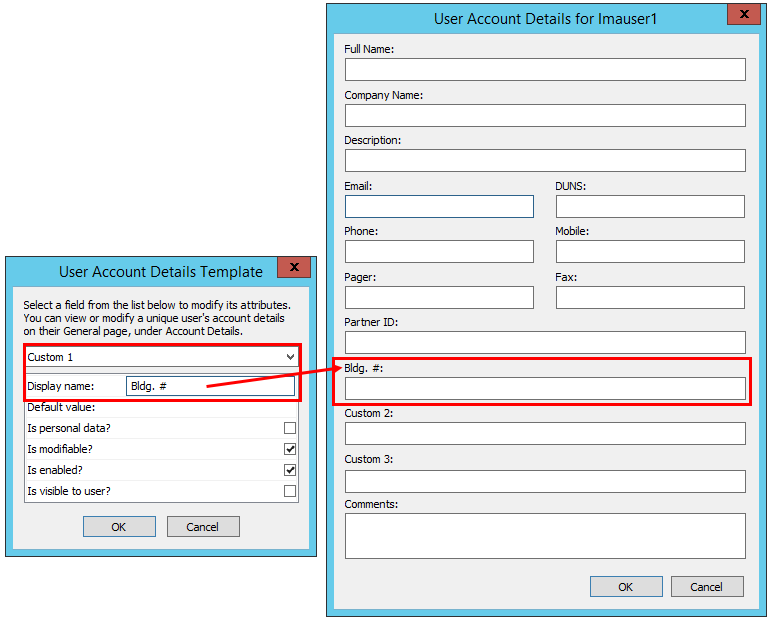Focus the Full Name input field
This screenshot has width=770, height=621.
[545, 69]
